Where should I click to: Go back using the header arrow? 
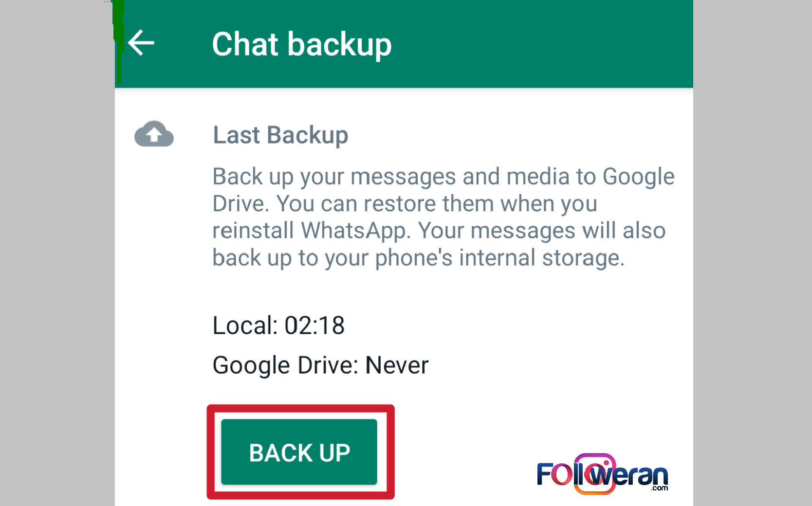click(141, 43)
